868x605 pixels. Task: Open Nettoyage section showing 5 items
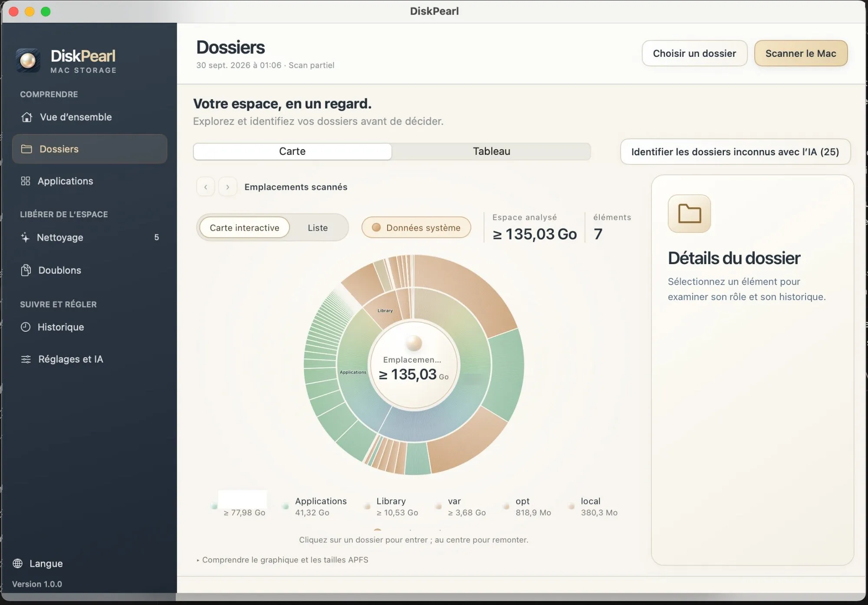point(89,237)
